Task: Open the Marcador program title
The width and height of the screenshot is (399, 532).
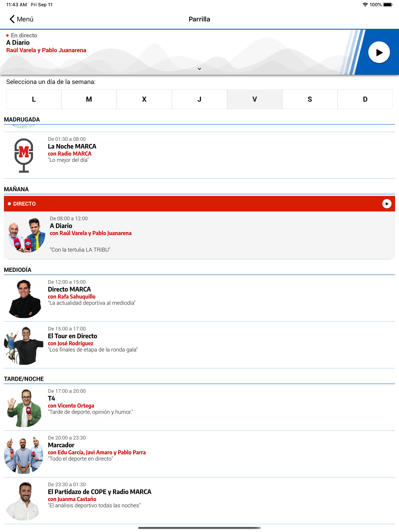Action: click(x=61, y=445)
